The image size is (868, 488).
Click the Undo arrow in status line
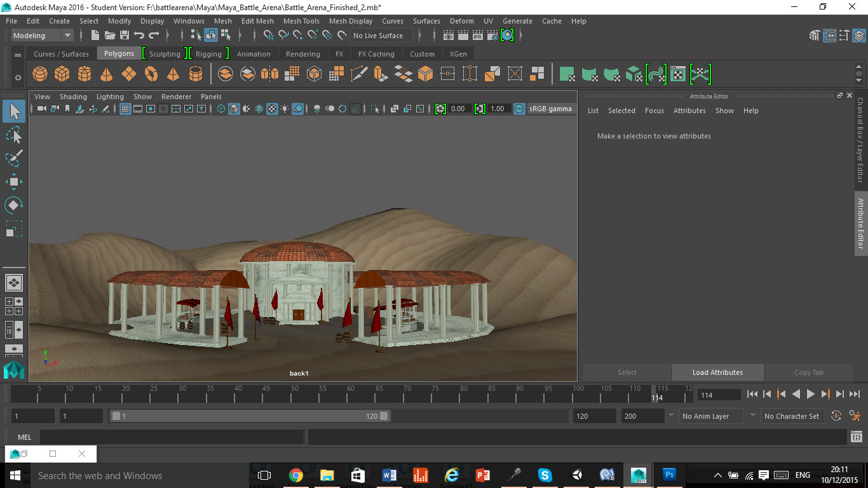click(x=139, y=36)
